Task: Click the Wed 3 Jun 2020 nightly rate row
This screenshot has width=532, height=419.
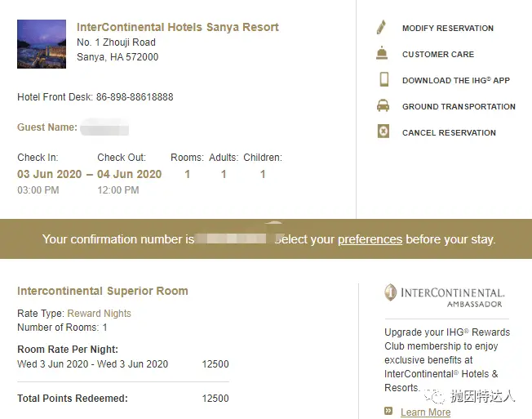Action: coord(123,364)
